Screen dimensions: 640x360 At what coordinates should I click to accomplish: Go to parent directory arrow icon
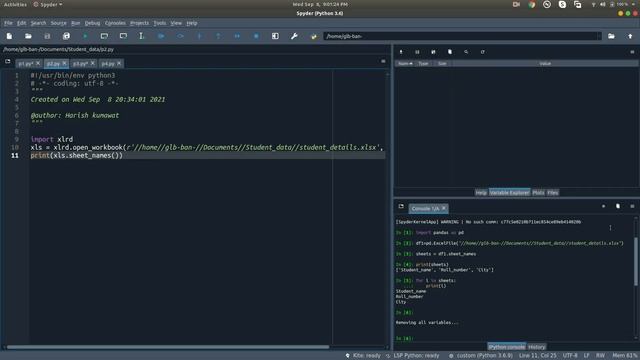[630, 36]
